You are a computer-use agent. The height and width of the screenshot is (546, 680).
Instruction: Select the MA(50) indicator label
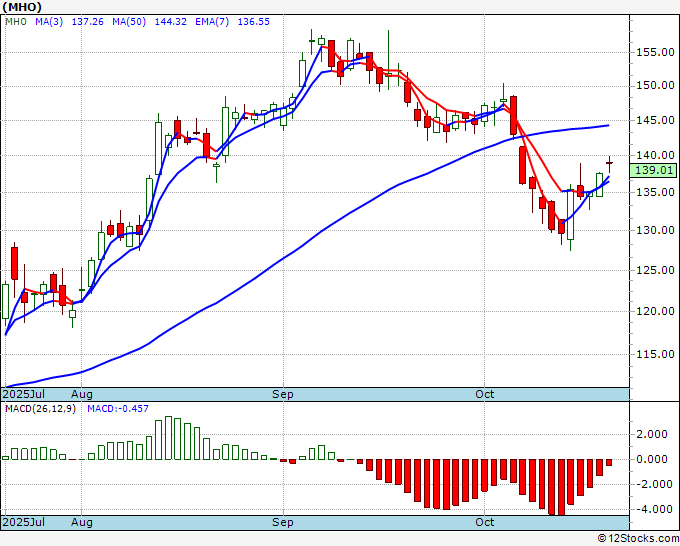point(129,22)
